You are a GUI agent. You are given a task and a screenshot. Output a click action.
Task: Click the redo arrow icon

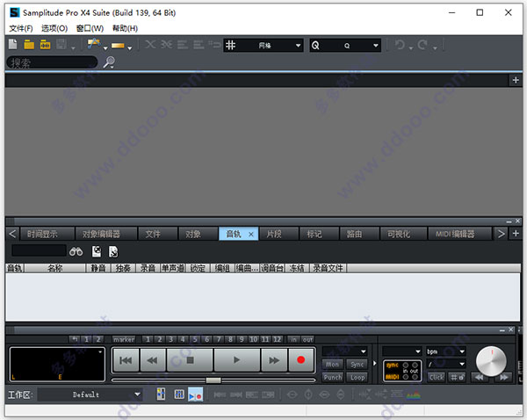[422, 45]
